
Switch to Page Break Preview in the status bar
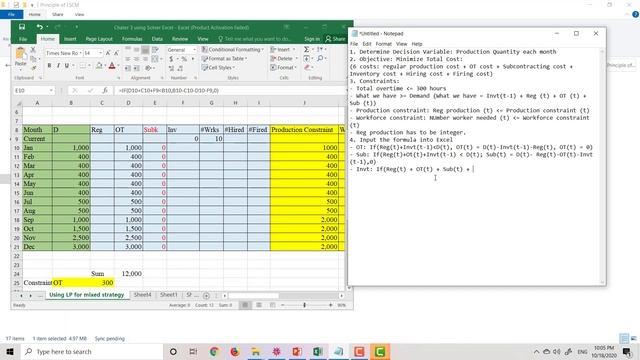pos(272,305)
